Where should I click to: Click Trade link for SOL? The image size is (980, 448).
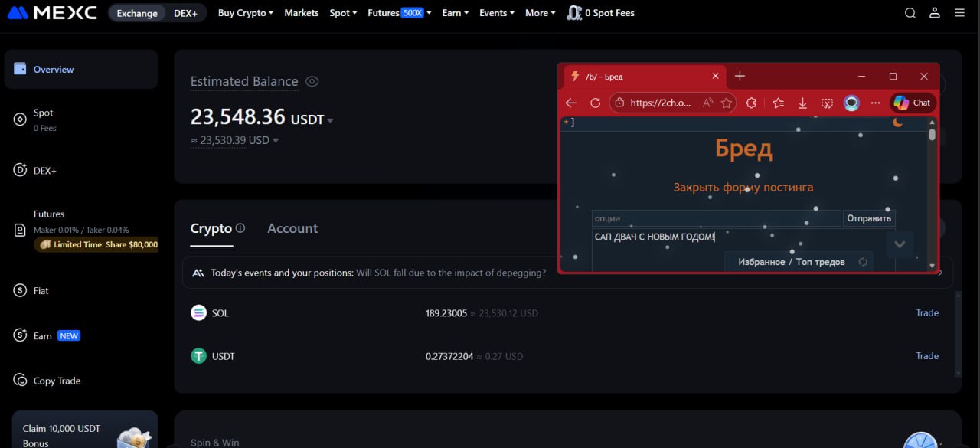click(x=927, y=312)
